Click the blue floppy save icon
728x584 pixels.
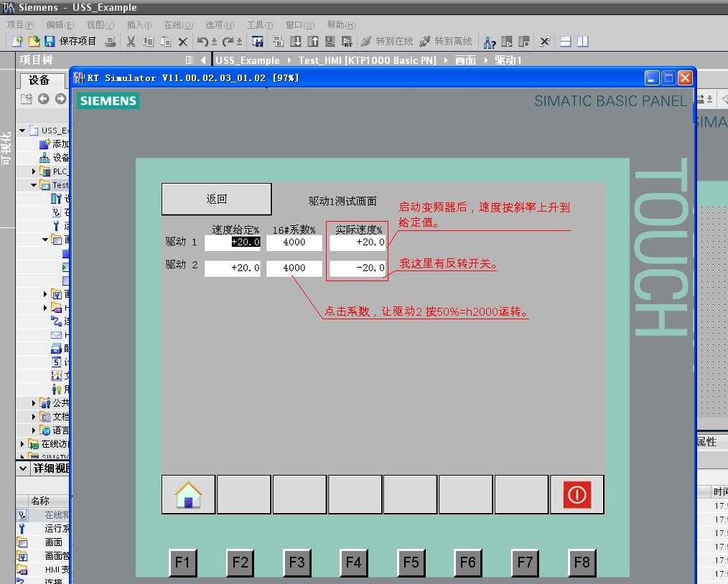tap(50, 42)
